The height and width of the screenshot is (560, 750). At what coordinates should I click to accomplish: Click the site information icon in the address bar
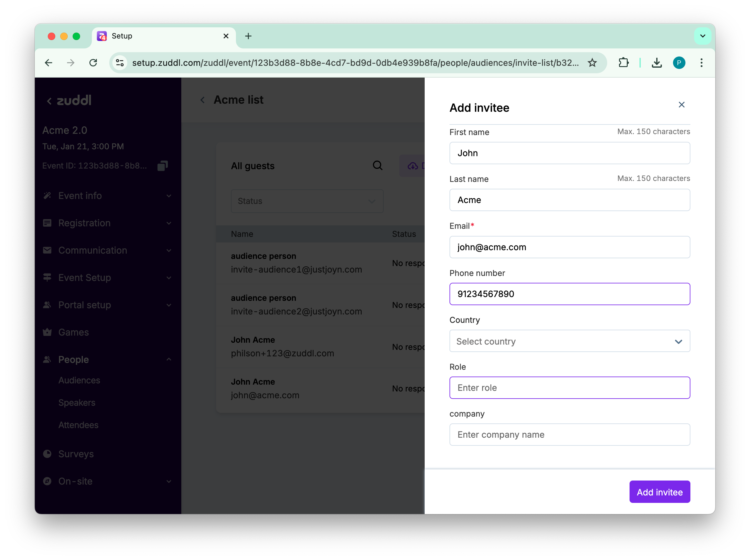point(120,63)
